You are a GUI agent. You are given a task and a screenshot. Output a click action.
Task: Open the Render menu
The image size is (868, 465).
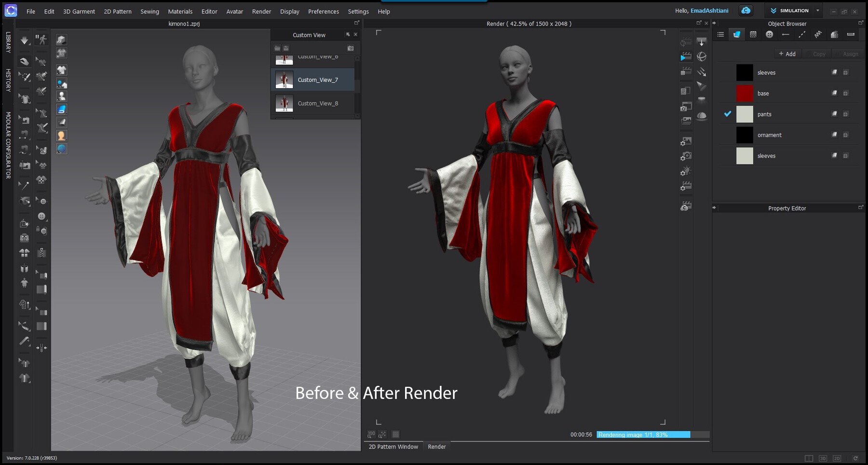261,11
